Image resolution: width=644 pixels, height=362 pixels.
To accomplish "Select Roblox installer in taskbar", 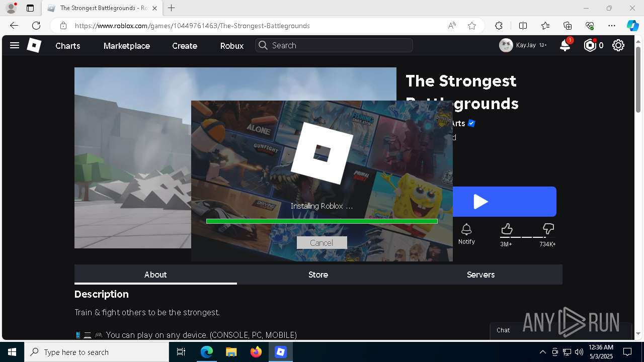I will click(x=281, y=352).
